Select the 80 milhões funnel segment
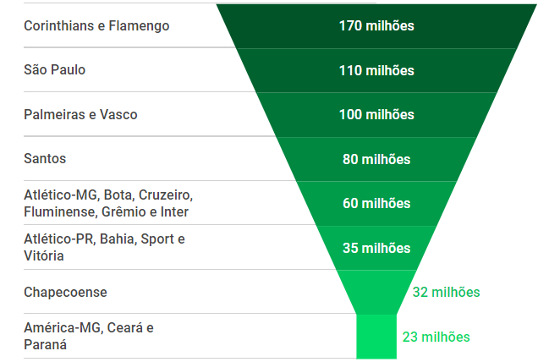The image size is (560, 362). [376, 159]
